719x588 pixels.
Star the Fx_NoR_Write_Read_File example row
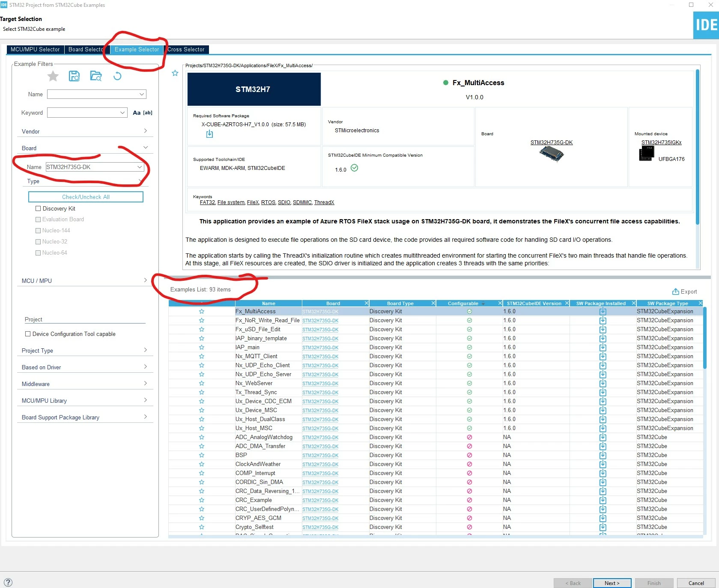202,321
